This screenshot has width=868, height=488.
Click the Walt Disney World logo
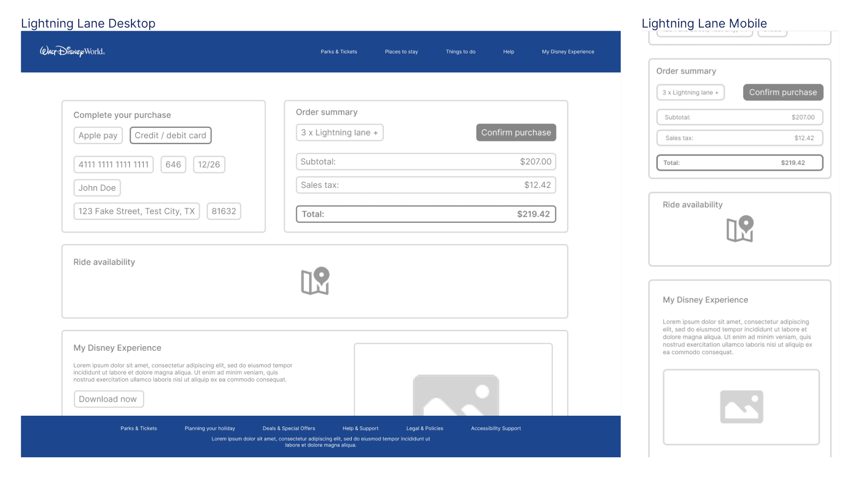click(x=72, y=52)
